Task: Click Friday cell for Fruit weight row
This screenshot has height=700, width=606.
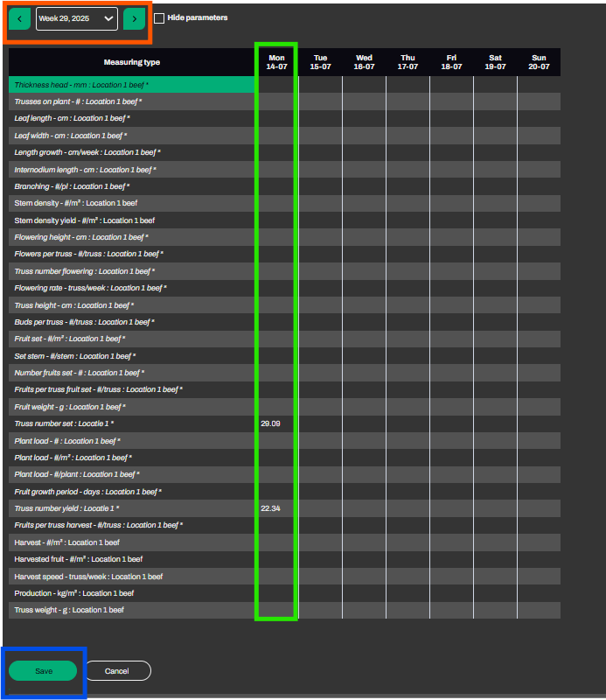Action: (x=451, y=407)
